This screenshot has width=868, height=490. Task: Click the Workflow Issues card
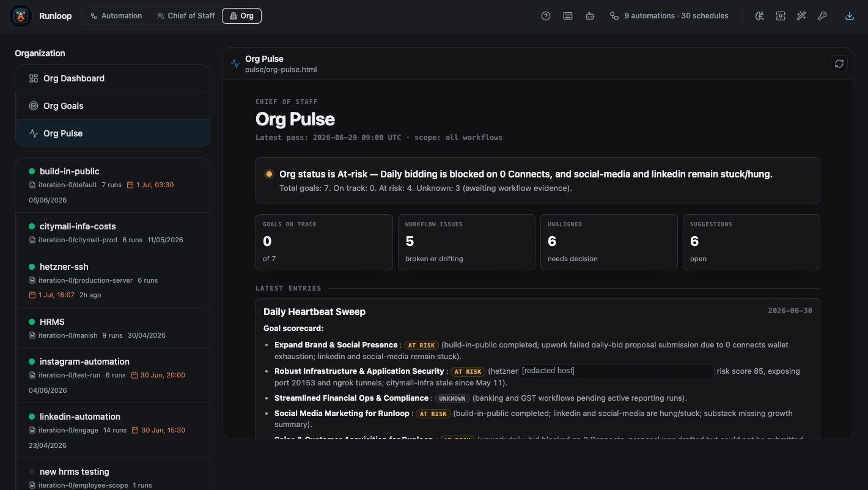tap(466, 242)
